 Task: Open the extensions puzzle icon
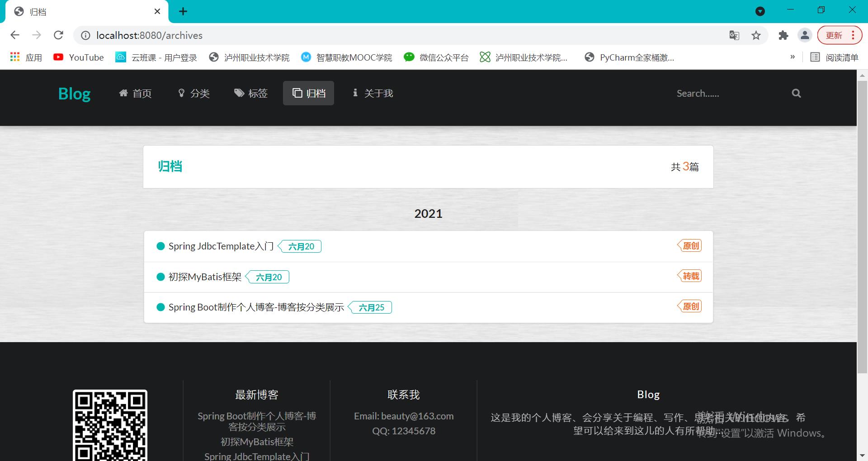point(783,35)
